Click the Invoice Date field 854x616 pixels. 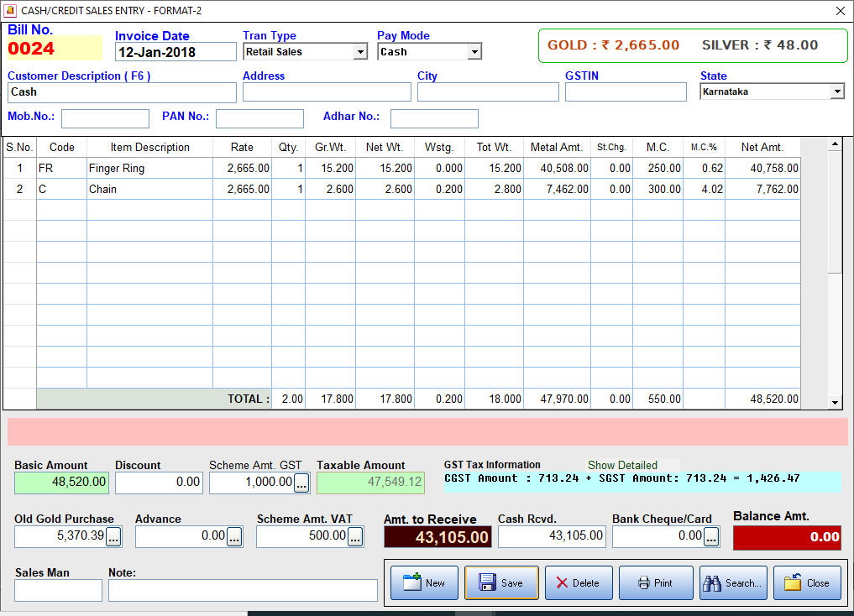coord(176,52)
